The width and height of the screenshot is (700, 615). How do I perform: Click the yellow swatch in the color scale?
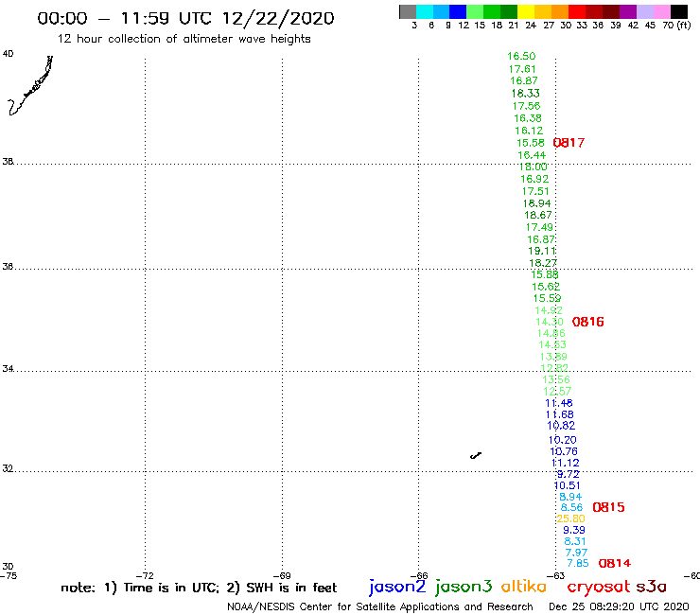tap(525, 11)
